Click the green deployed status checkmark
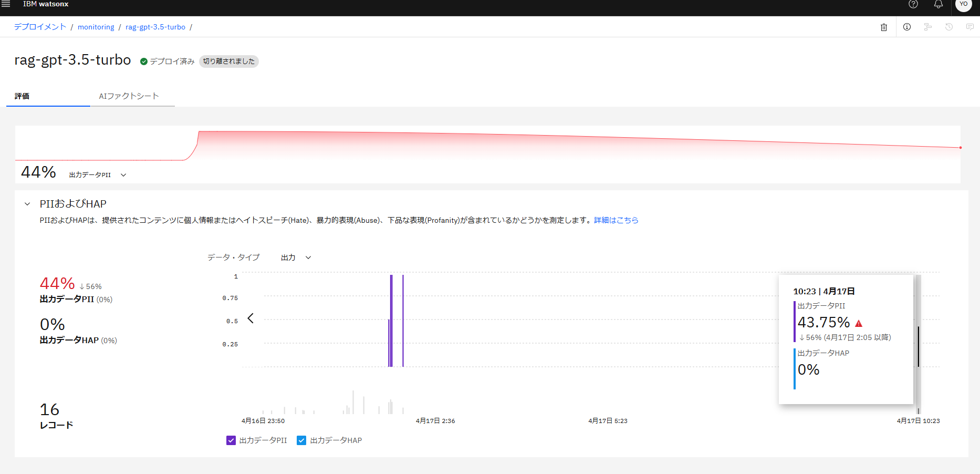This screenshot has height=474, width=980. (x=144, y=61)
